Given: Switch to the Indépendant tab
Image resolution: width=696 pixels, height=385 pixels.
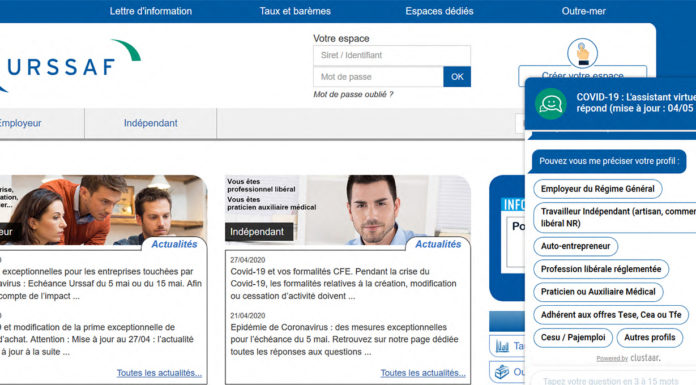Looking at the screenshot, I should pyautogui.click(x=150, y=123).
